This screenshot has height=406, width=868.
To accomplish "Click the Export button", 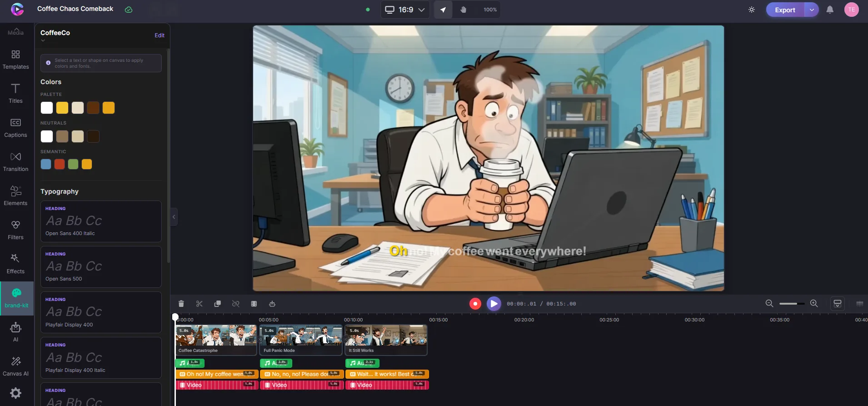I will click(x=785, y=10).
